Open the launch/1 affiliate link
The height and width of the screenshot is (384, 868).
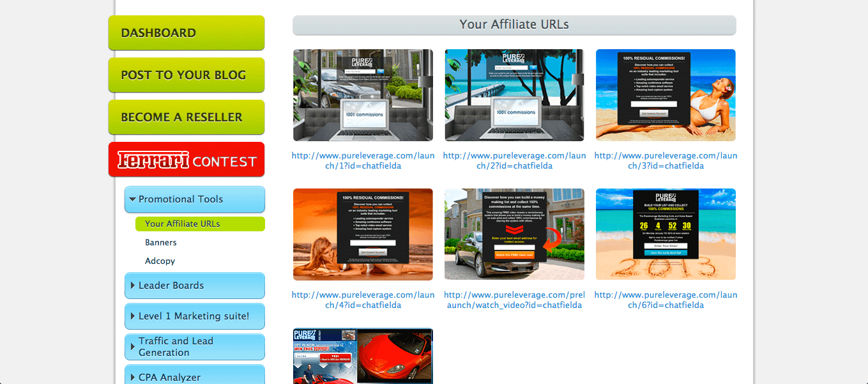tap(363, 160)
